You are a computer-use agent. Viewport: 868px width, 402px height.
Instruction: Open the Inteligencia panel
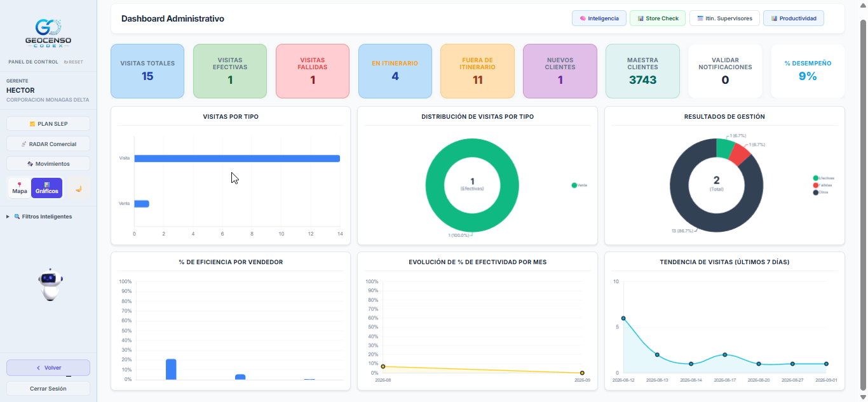[x=599, y=18]
